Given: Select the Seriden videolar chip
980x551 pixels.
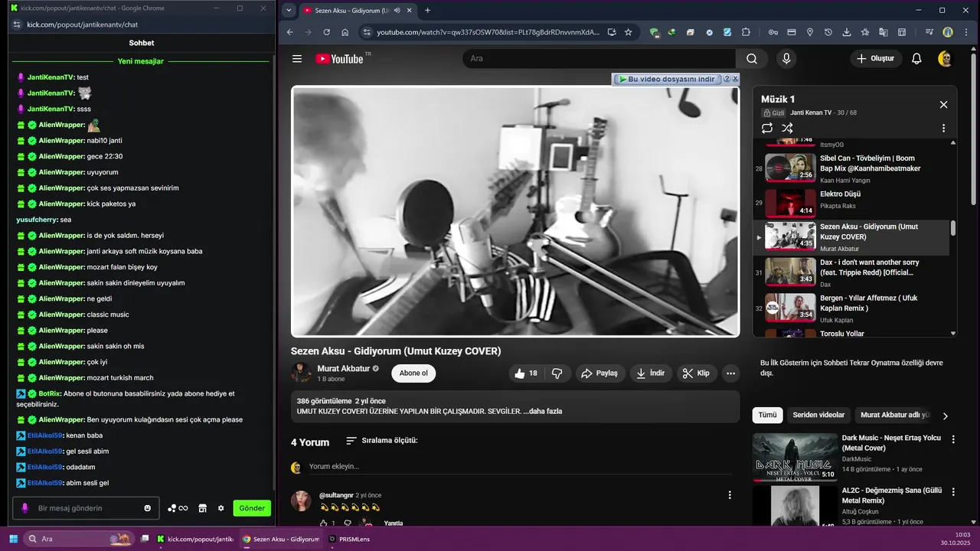Looking at the screenshot, I should pyautogui.click(x=818, y=416).
